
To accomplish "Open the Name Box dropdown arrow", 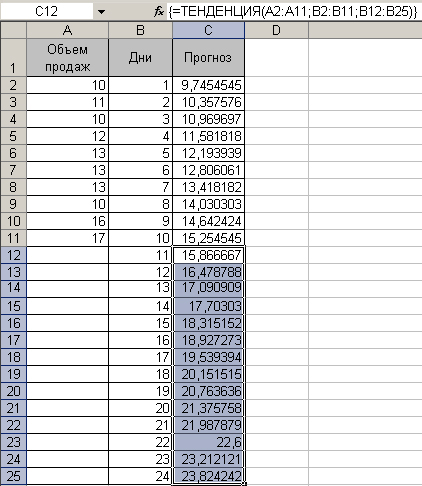I will click(101, 12).
